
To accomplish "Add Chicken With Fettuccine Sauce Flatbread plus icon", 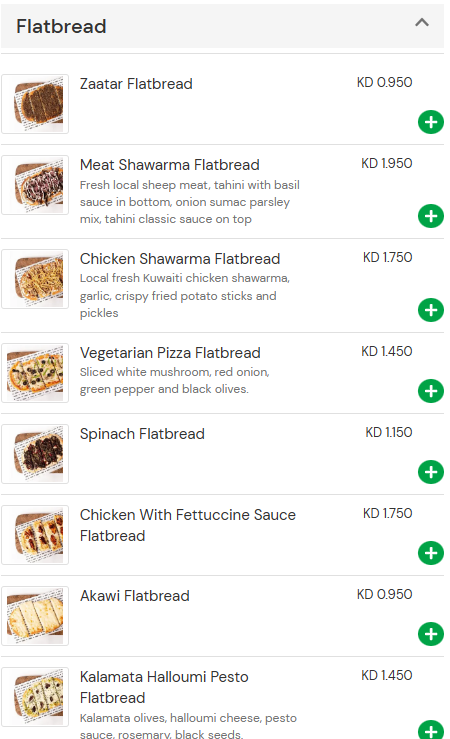I will [431, 553].
